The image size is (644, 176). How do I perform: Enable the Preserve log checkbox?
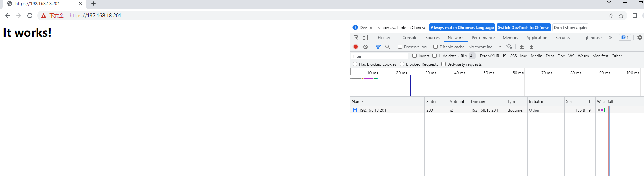(x=400, y=47)
